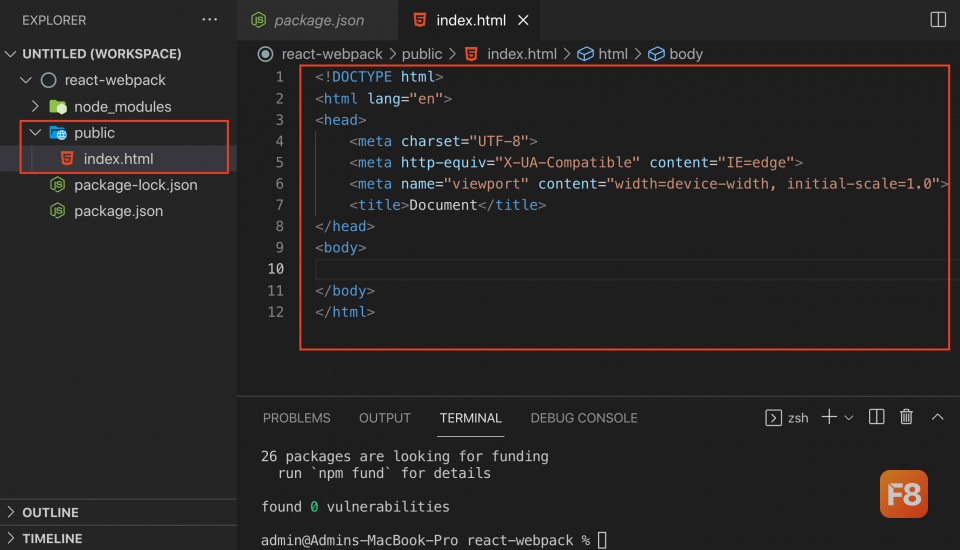Click HTML5 icon beside index.html in Explorer
Screen dimensions: 960x550
coord(67,159)
